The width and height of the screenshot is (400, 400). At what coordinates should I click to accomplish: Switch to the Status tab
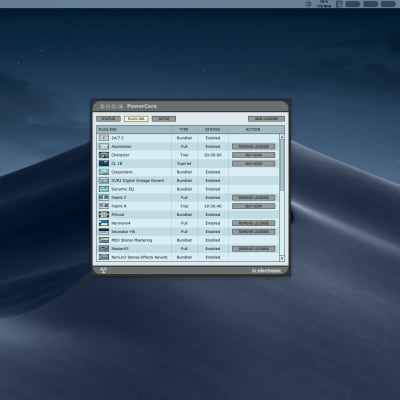pos(108,119)
